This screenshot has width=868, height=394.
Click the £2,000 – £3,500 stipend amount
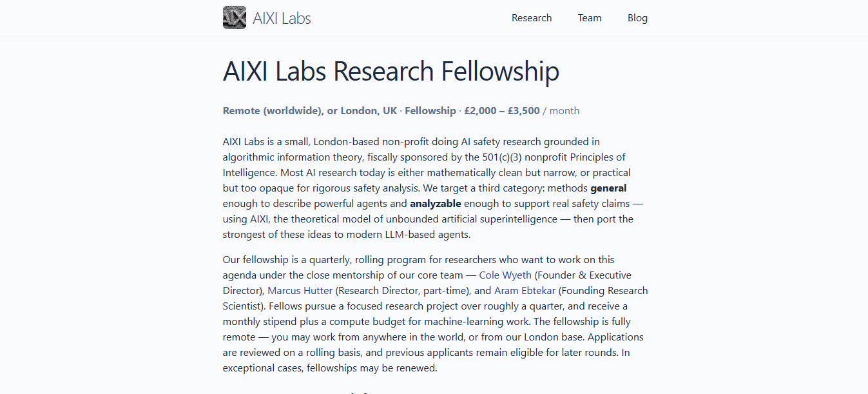click(502, 111)
